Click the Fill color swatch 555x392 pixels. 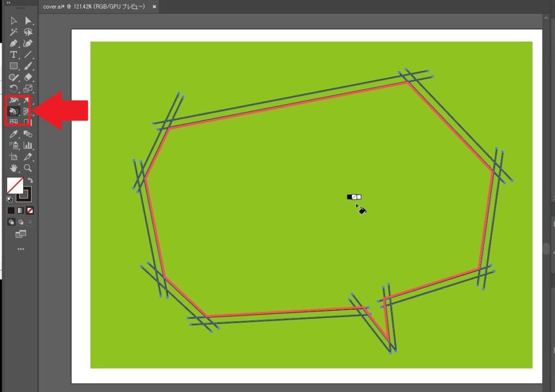pyautogui.click(x=15, y=185)
